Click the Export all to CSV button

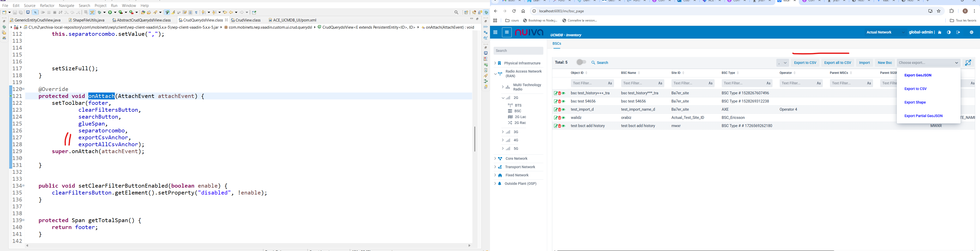click(x=837, y=63)
